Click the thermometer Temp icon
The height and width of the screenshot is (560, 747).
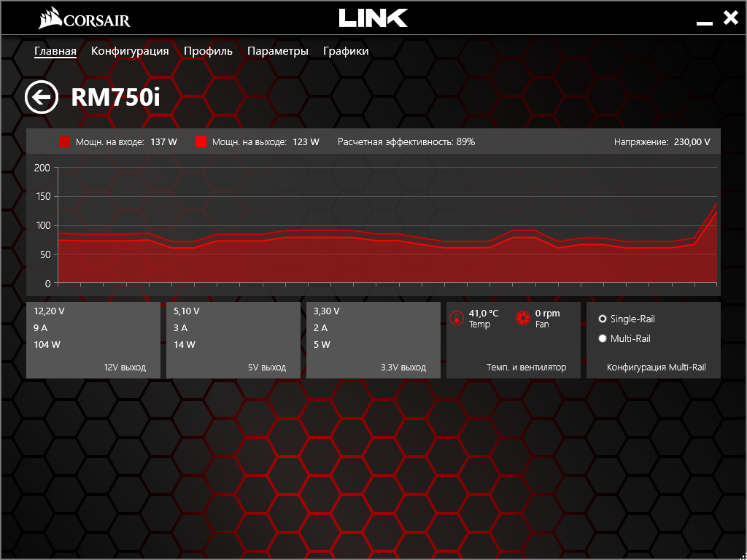[457, 318]
